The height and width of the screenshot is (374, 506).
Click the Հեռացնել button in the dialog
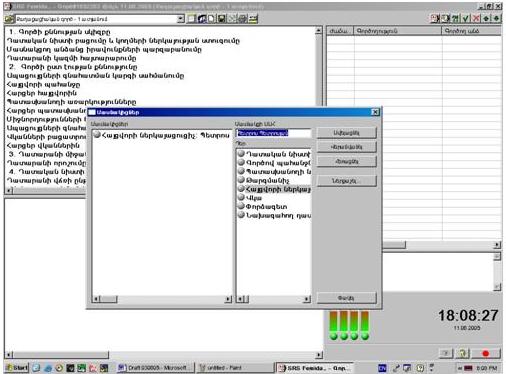pyautogui.click(x=346, y=161)
